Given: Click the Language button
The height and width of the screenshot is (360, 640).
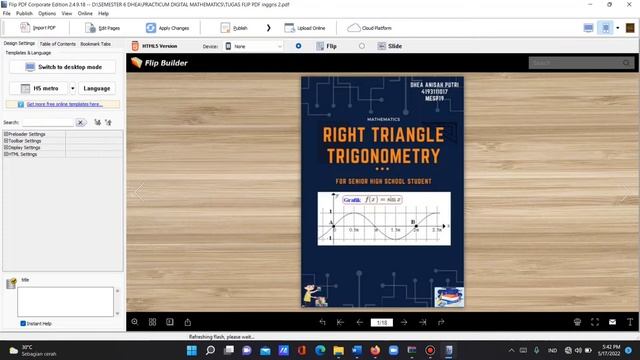Looking at the screenshot, I should coord(97,88).
